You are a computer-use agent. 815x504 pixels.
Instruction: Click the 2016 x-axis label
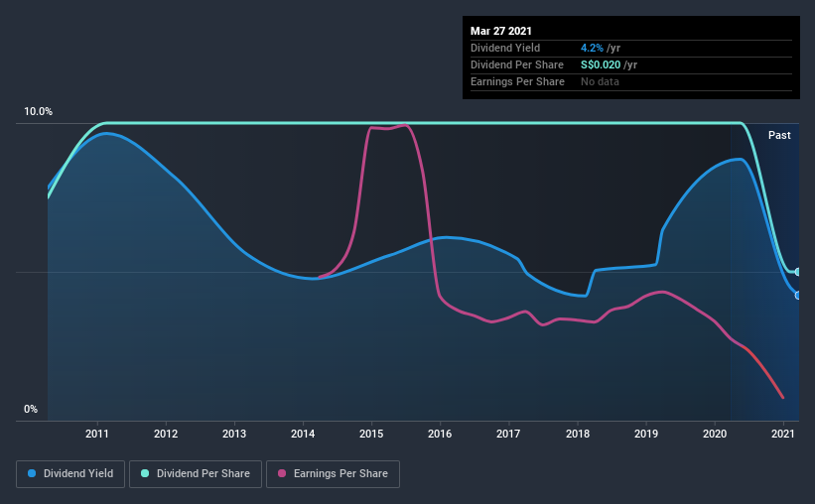440,434
